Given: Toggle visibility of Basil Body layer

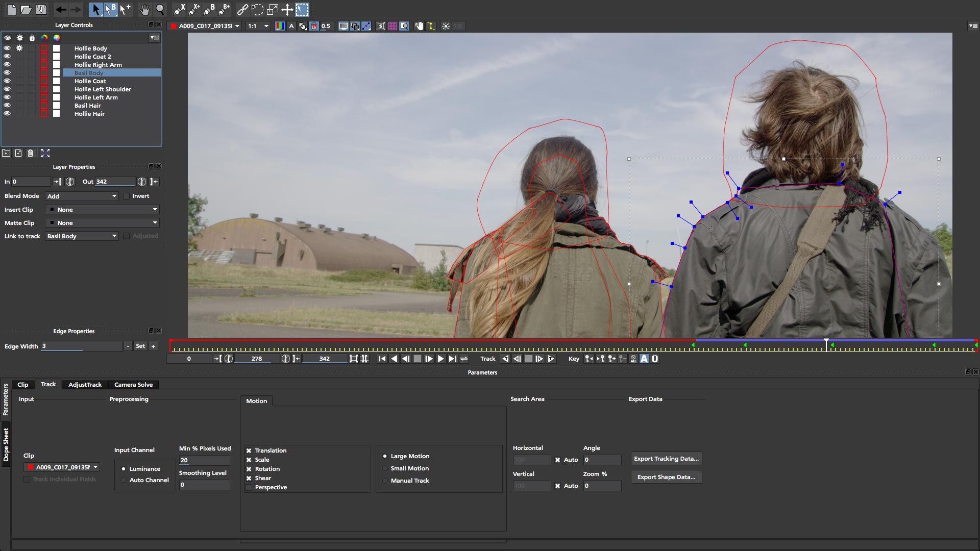Looking at the screenshot, I should 7,72.
